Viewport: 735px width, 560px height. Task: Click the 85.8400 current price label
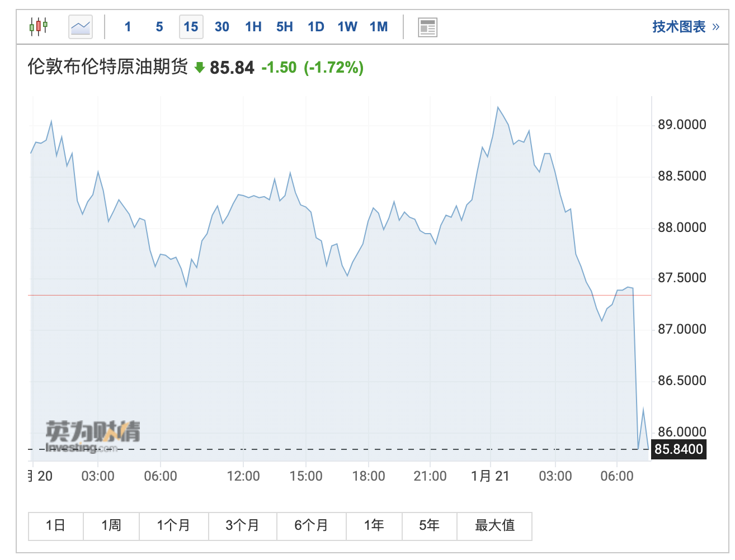679,449
